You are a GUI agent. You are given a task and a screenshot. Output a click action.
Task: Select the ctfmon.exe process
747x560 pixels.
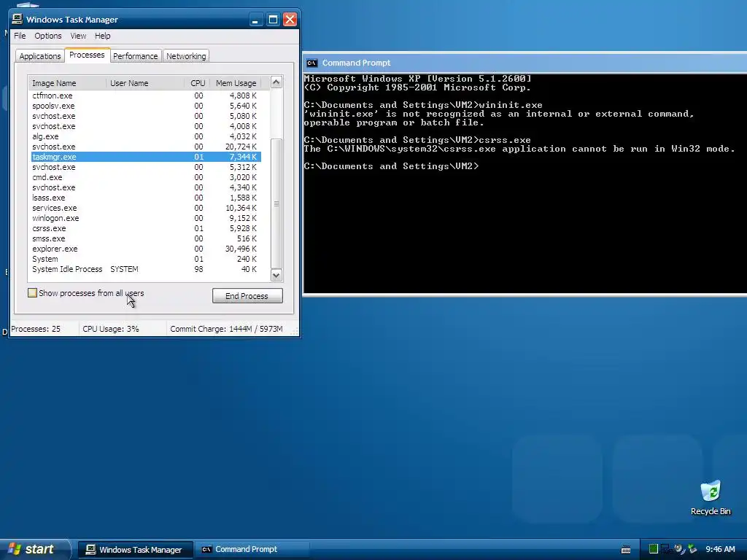click(146, 96)
